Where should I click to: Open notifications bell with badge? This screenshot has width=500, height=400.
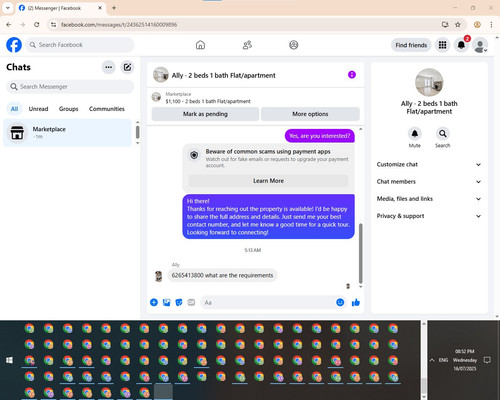pos(461,45)
